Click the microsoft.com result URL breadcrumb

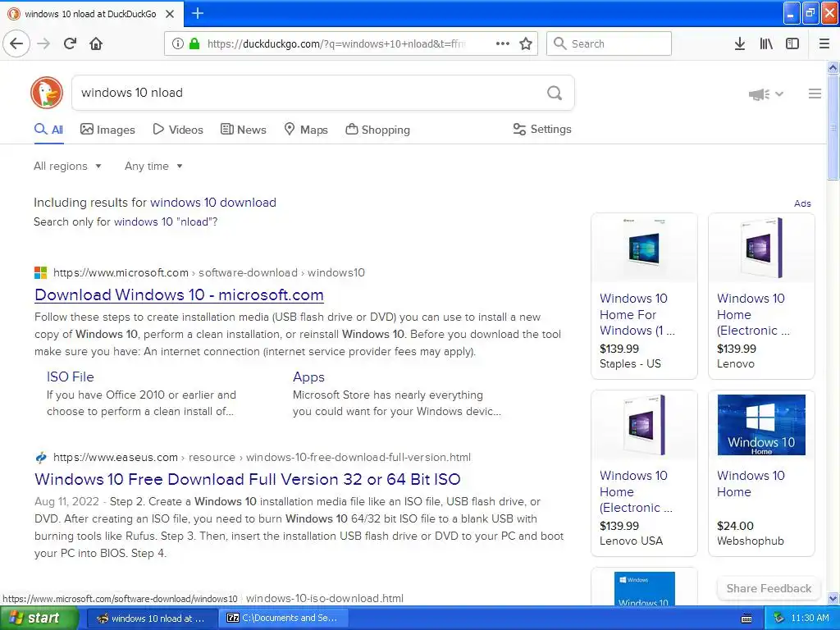[209, 272]
